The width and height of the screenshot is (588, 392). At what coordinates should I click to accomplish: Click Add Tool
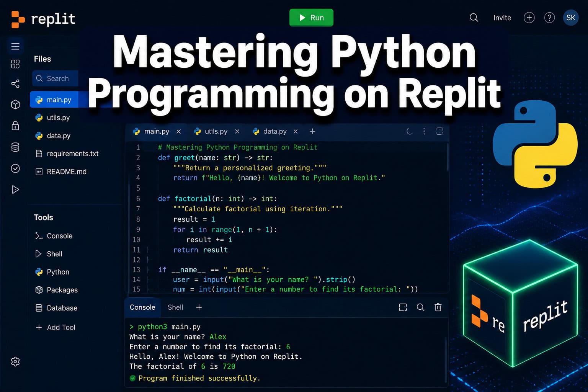pyautogui.click(x=55, y=327)
